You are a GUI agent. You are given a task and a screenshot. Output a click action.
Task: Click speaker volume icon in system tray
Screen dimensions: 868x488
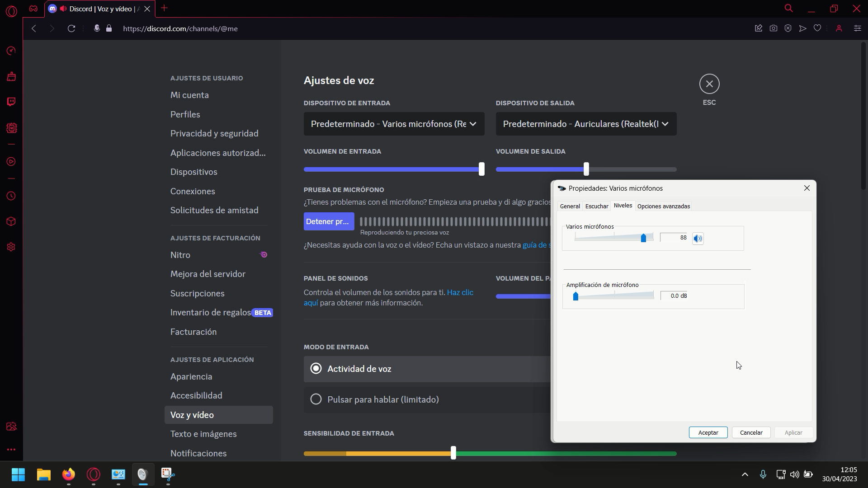(794, 474)
